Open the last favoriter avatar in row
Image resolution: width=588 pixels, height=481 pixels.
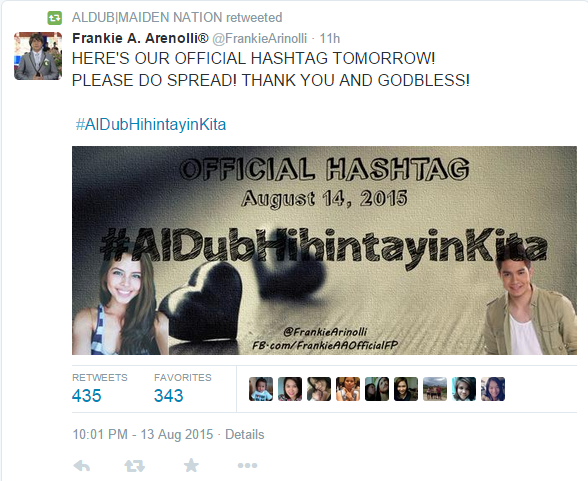coord(493,389)
